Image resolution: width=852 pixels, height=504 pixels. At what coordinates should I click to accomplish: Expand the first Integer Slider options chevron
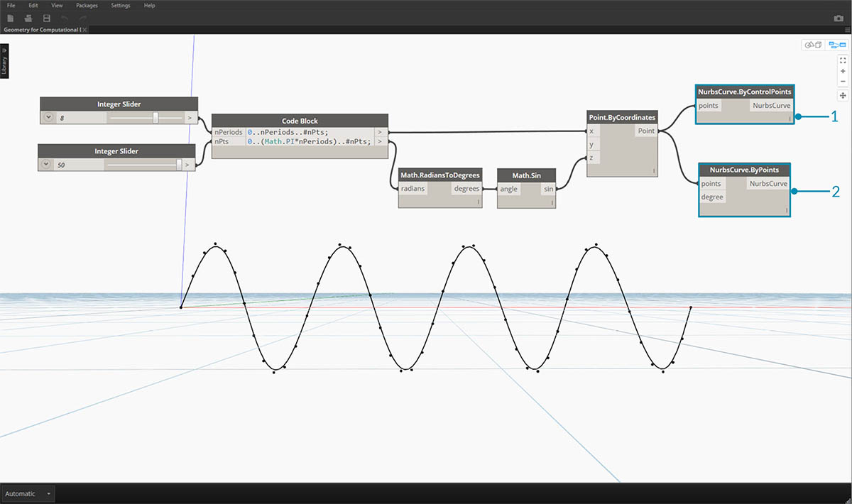click(x=47, y=116)
